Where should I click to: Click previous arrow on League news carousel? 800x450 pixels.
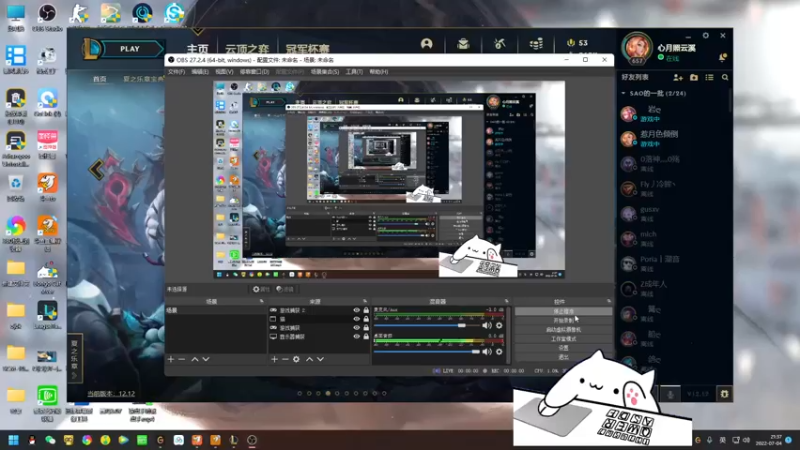[96, 169]
